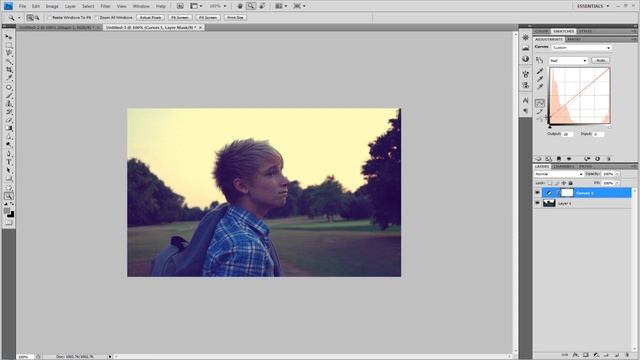The image size is (640, 360).
Task: Select draw-to-modify-curve pencil button
Action: point(540,111)
